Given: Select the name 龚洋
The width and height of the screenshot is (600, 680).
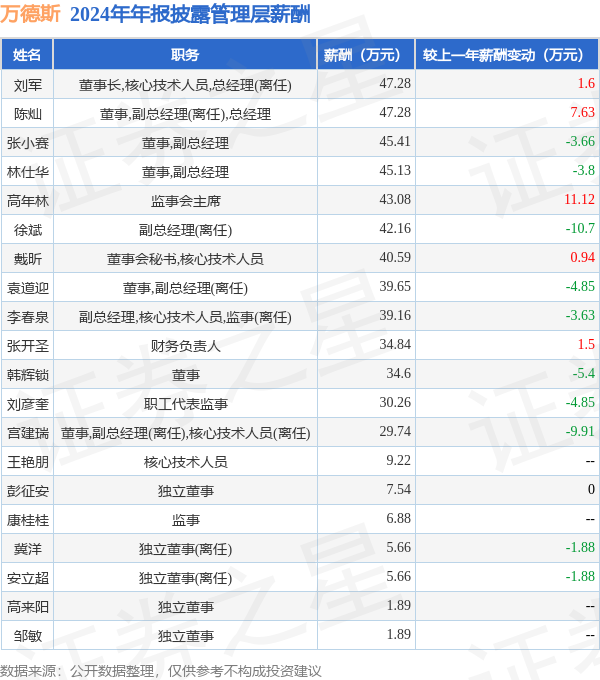Looking at the screenshot, I should tap(28, 549).
